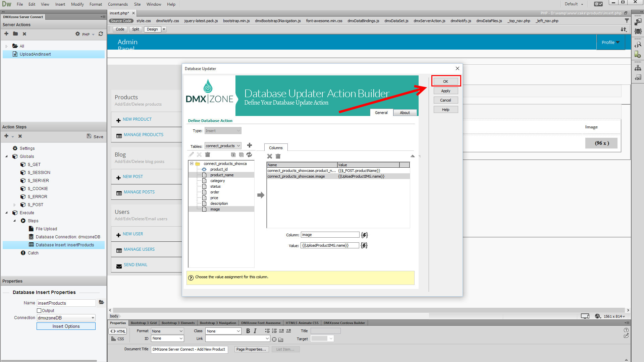Image resolution: width=644 pixels, height=362 pixels.
Task: Click the Point to File target icon next to Link
Action: click(x=274, y=339)
